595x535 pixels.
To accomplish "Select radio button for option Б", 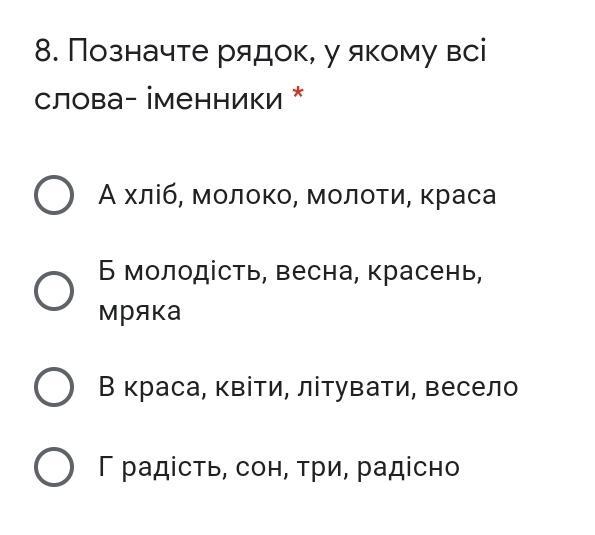I will click(x=54, y=291).
